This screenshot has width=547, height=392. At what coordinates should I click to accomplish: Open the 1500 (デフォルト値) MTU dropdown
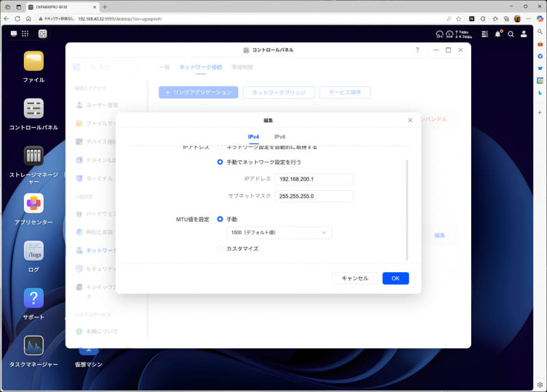(x=279, y=233)
